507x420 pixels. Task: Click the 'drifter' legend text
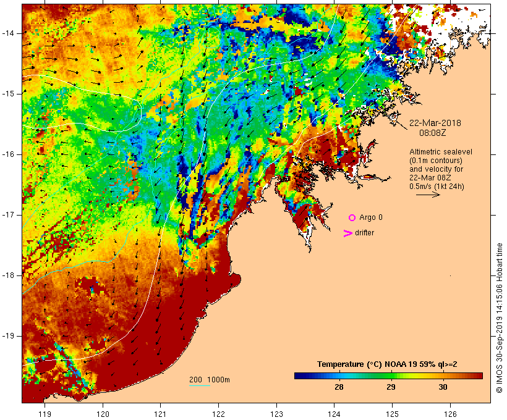click(x=364, y=233)
